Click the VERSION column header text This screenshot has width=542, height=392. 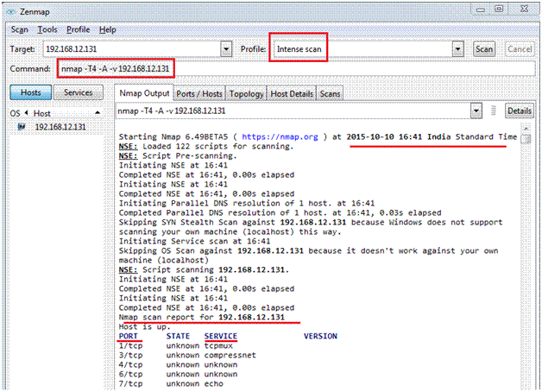pyautogui.click(x=320, y=336)
